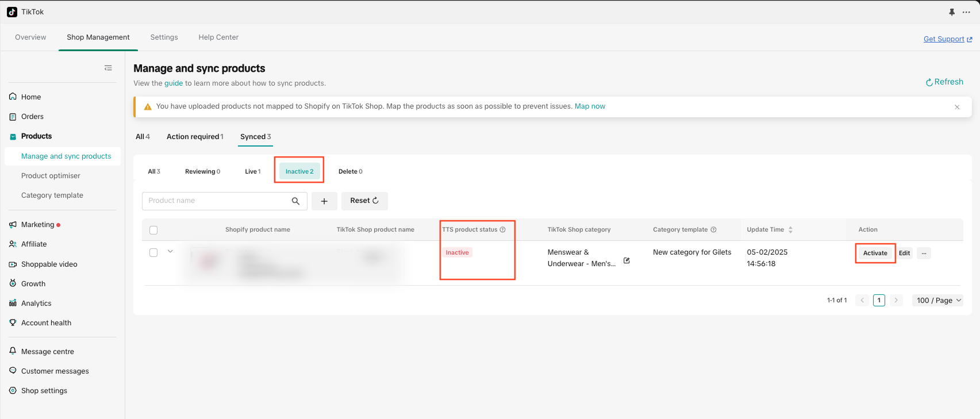Tick the checkbox for the Inactive product row
980x419 pixels.
tap(153, 252)
